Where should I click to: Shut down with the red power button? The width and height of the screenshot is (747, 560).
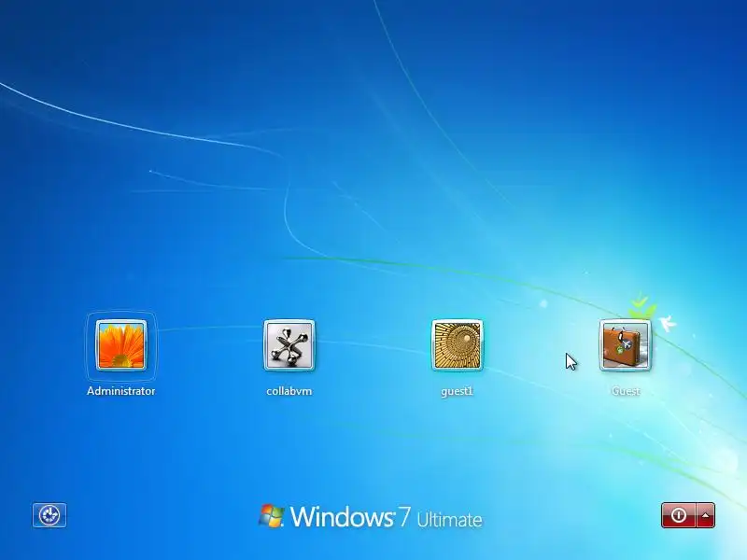click(679, 515)
